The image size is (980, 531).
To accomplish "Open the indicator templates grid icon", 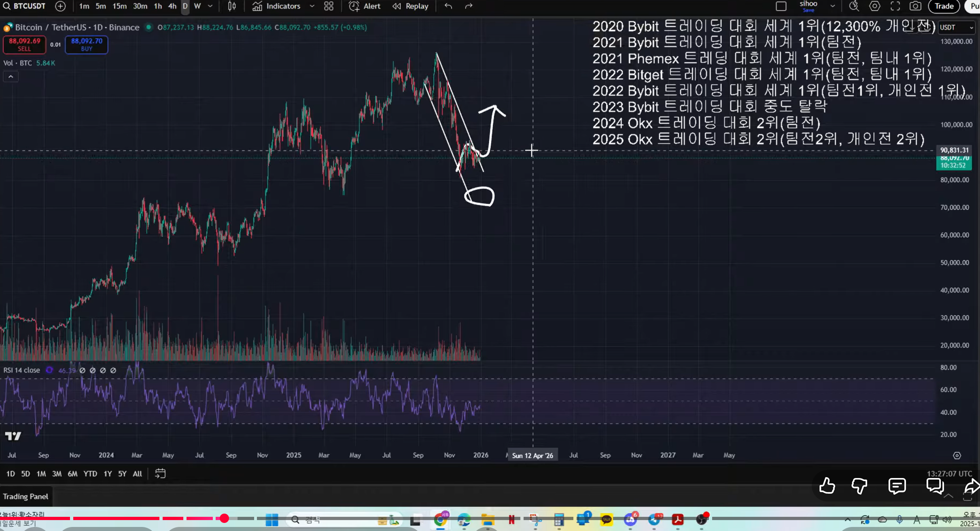I will click(329, 6).
